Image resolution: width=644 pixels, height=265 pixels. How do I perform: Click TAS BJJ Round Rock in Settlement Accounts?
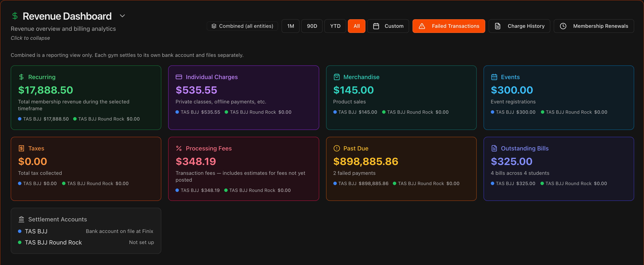click(x=53, y=243)
